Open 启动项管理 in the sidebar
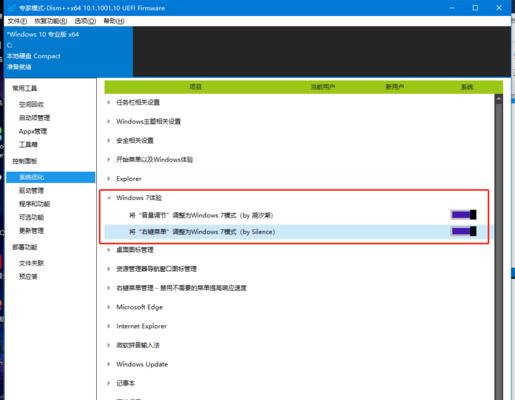 (x=34, y=118)
